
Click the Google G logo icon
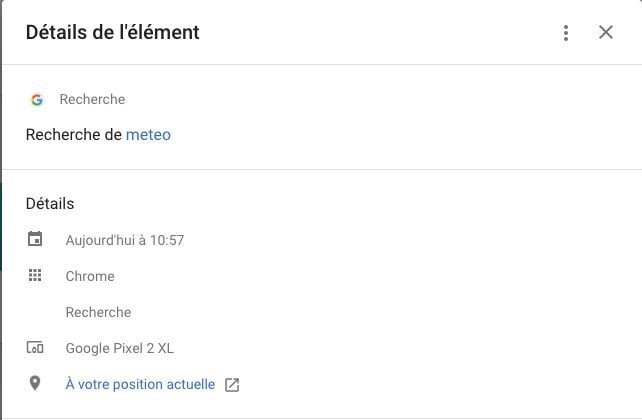tap(37, 99)
